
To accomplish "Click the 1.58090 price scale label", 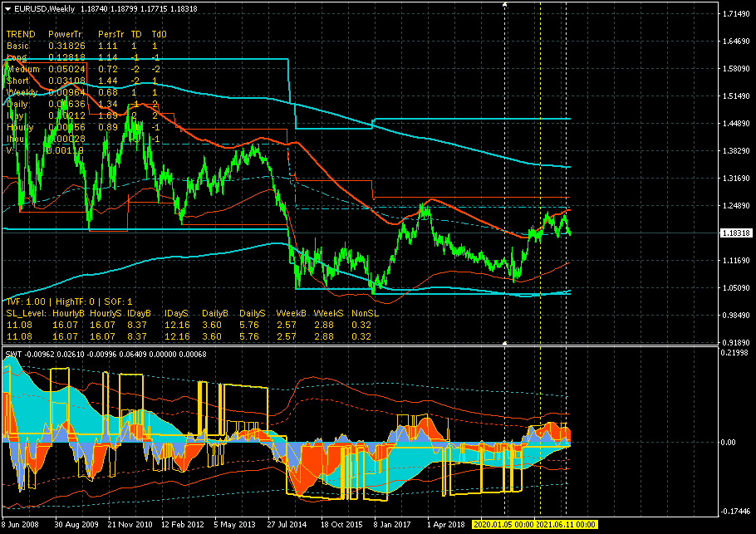I will pyautogui.click(x=736, y=69).
